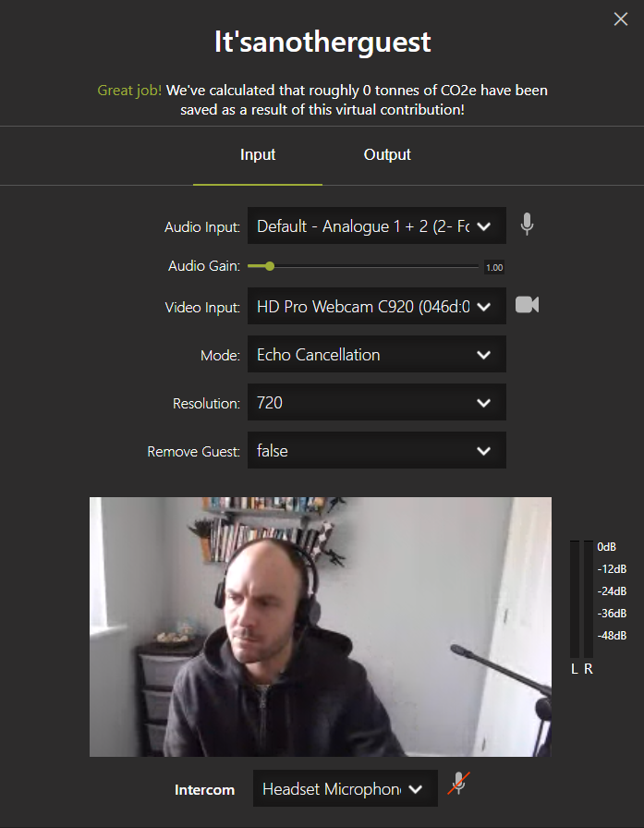Click the It'sanotherguest title
644x828 pixels.
[322, 43]
